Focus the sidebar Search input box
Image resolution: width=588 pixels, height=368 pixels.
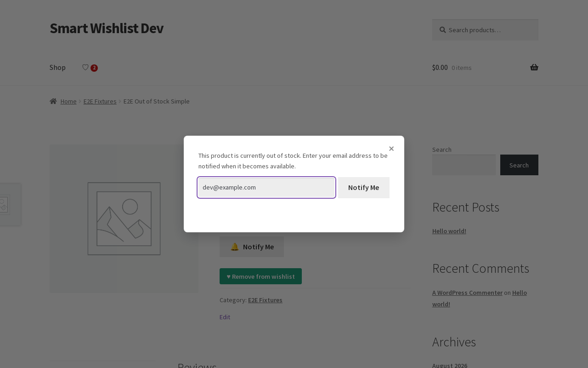[464, 165]
